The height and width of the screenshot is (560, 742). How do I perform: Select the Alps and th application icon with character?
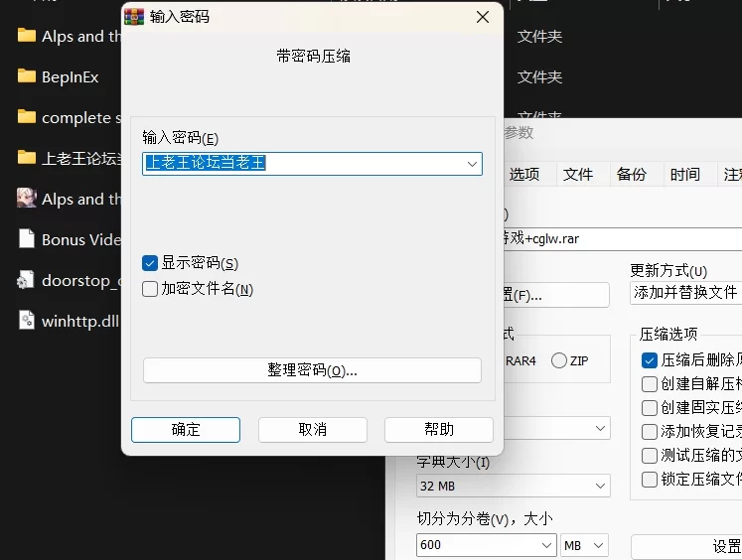27,198
